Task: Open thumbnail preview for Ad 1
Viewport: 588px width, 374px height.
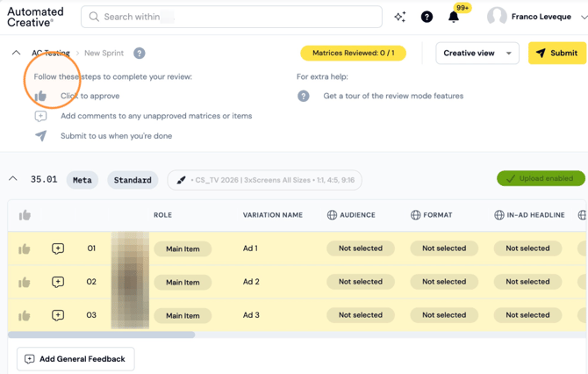Action: 130,248
